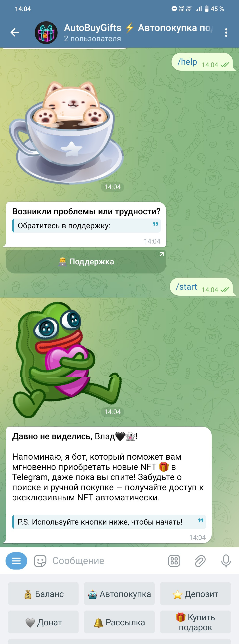The width and height of the screenshot is (239, 644).
Task: Tap the Поддержка support button
Action: click(86, 262)
